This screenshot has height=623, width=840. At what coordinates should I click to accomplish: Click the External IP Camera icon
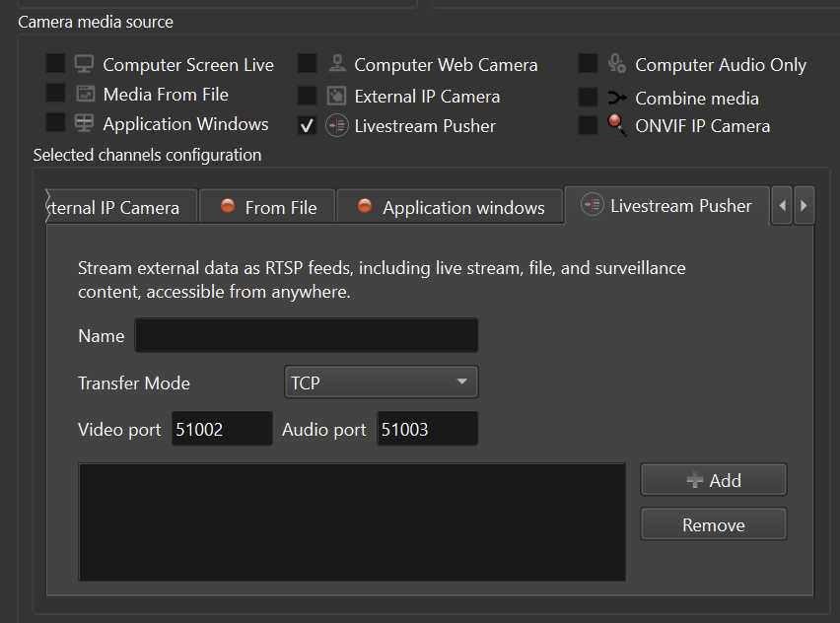coord(337,97)
